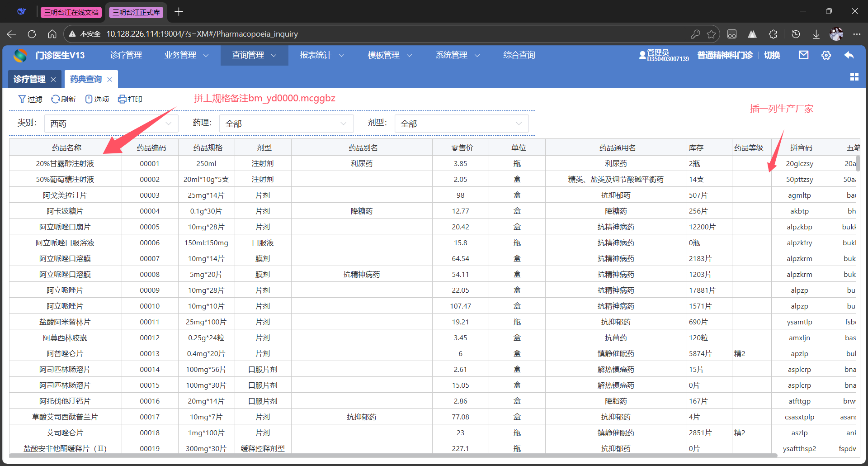
Task: Click the 艾司唑仑片 drug name
Action: (65, 433)
